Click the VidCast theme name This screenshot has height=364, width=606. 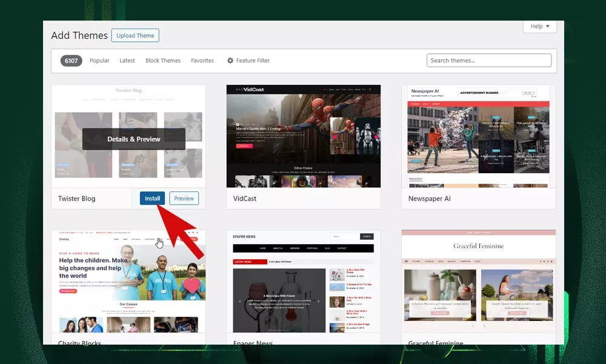[245, 199]
